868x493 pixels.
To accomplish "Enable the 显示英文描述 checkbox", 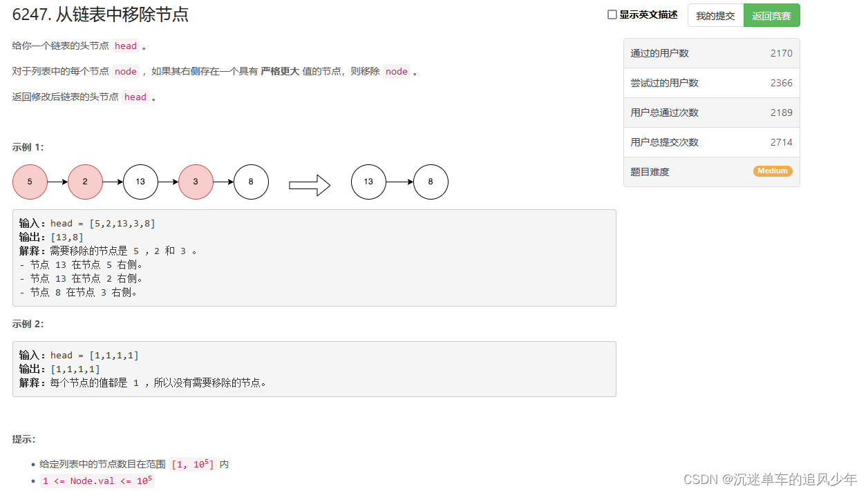I will 612,14.
